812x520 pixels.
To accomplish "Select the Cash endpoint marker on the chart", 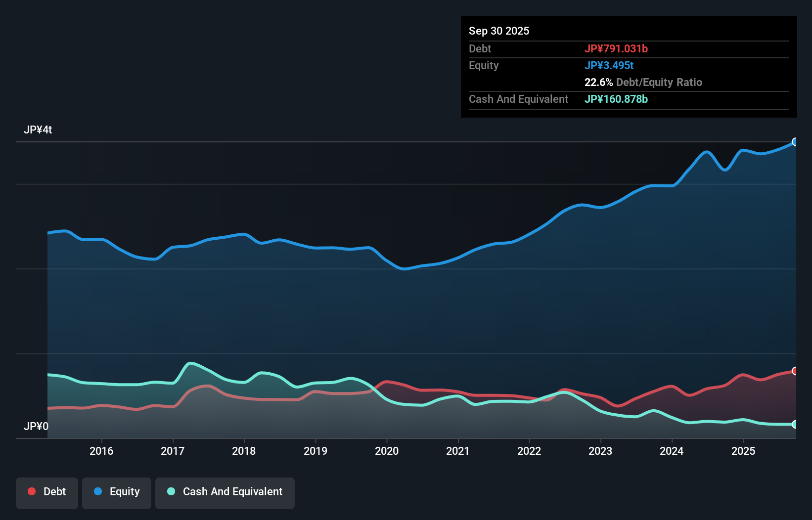I will click(795, 424).
